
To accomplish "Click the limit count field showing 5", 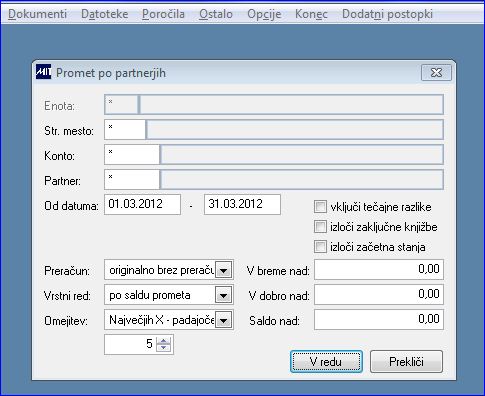I will click(x=131, y=344).
